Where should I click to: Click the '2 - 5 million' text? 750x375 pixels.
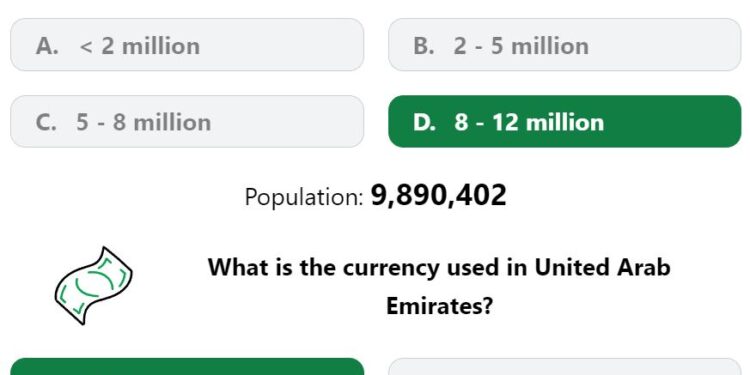(x=521, y=46)
